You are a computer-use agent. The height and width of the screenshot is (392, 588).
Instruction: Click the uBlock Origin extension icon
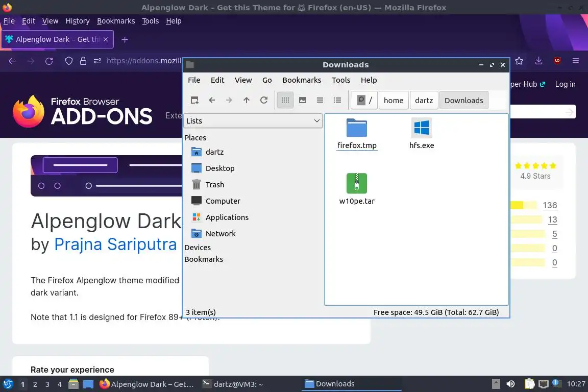[x=557, y=61]
